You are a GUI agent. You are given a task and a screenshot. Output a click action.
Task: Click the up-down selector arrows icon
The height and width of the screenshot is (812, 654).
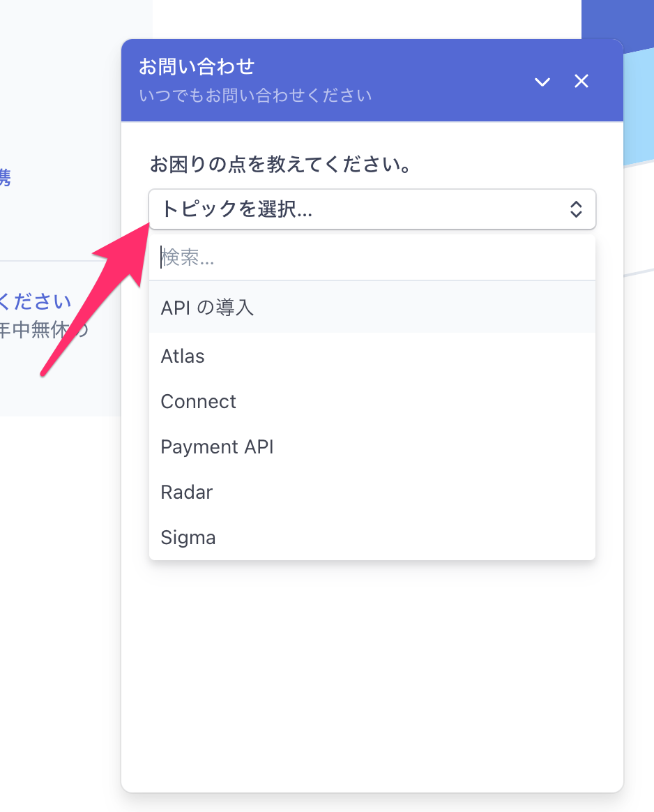(577, 209)
